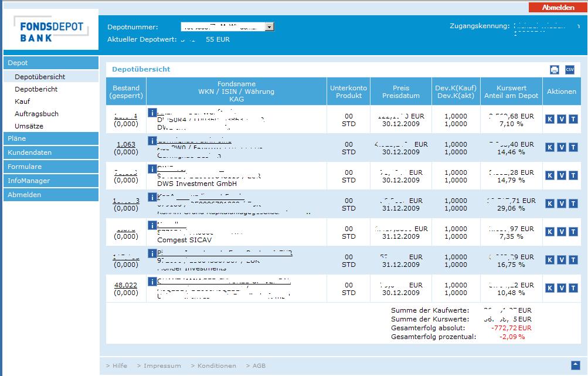Click the Kurswert column header
Viewport: 588px width, 376px height.
click(x=511, y=92)
